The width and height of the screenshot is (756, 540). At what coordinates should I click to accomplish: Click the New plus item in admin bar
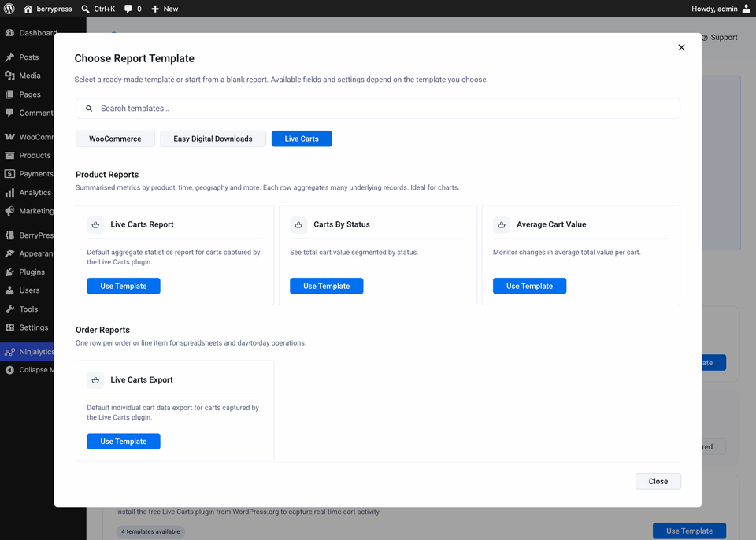point(165,9)
